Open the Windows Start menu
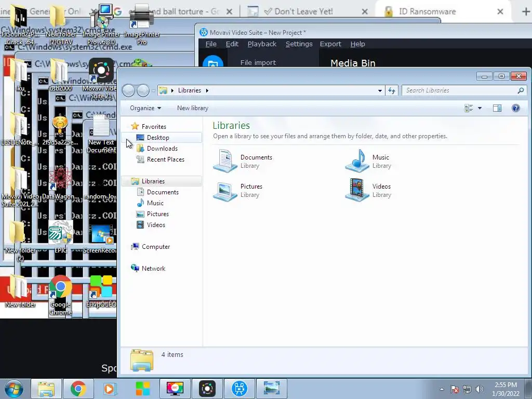This screenshot has width=532, height=399. click(x=14, y=389)
